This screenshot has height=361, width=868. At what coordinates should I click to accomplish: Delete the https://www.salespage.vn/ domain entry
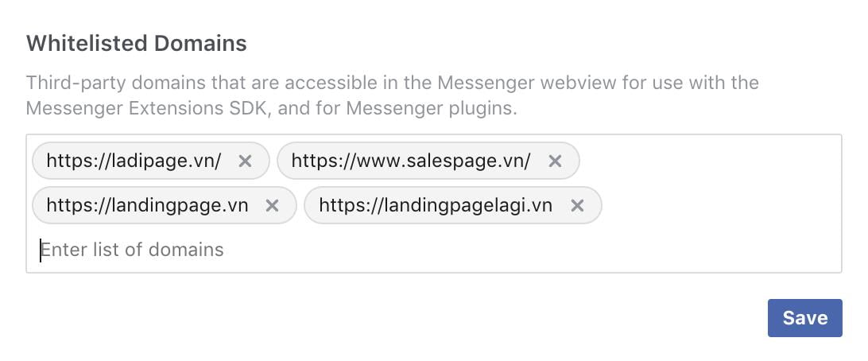tap(555, 161)
